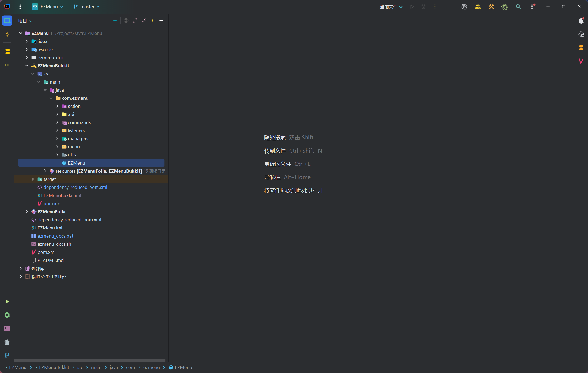Open IDE settings and updates icon

(533, 7)
